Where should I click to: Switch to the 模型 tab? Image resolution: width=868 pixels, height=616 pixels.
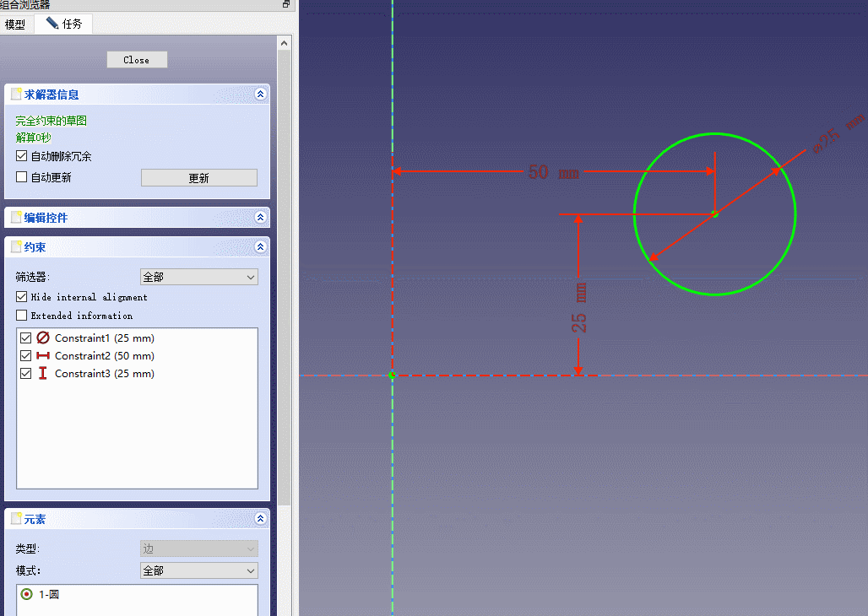15,24
